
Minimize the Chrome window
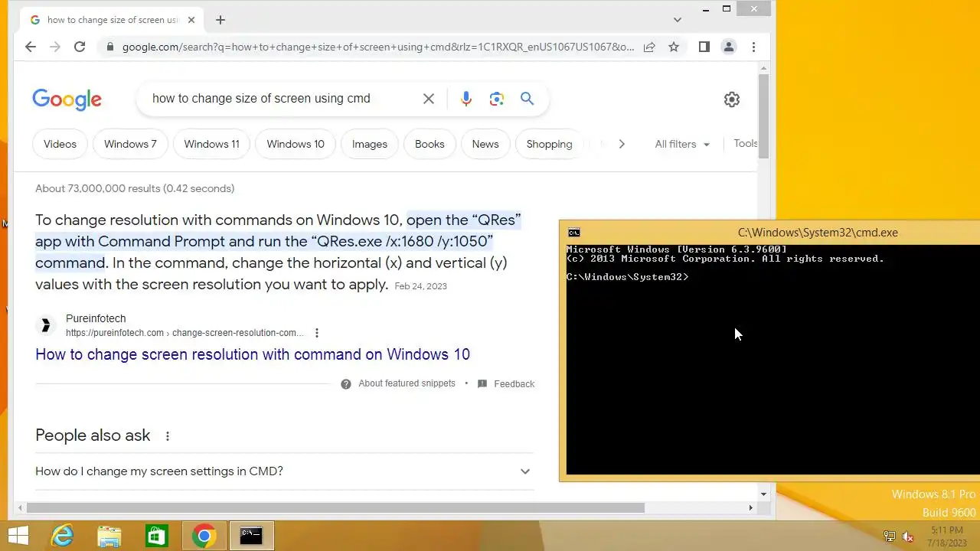(x=705, y=9)
